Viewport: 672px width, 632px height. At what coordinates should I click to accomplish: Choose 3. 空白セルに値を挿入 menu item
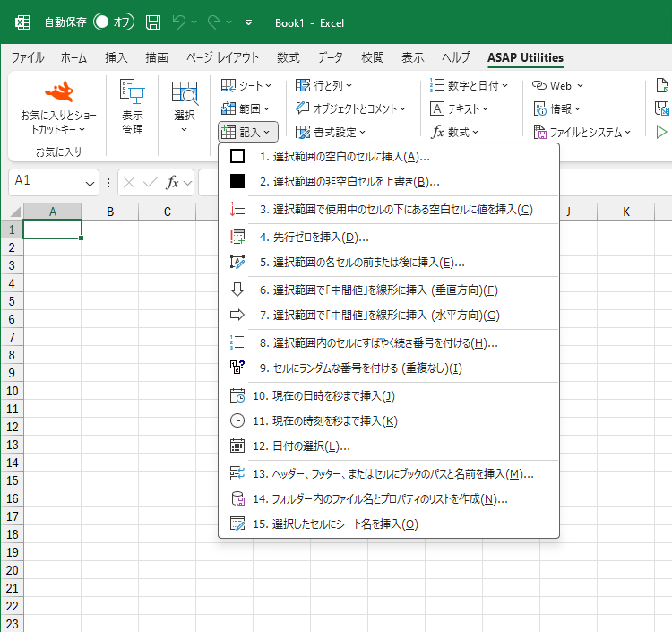389,210
